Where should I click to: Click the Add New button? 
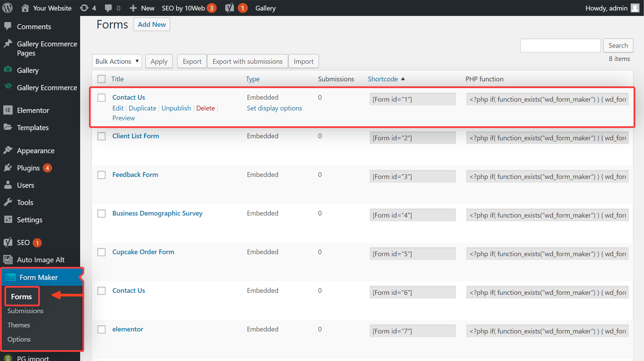152,24
